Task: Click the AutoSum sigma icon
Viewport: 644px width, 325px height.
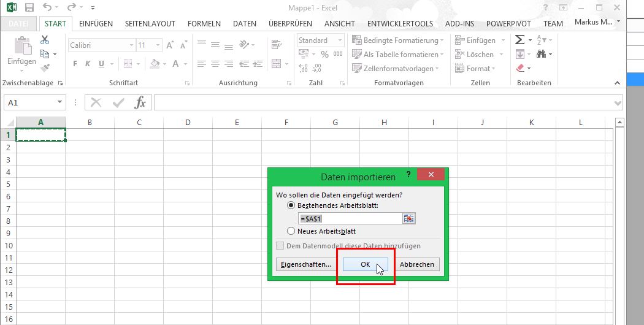Action: pos(519,40)
